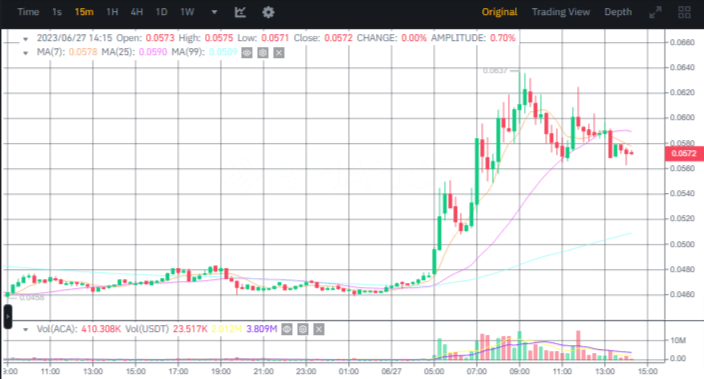Click the MA(25) value 0.0590
The image size is (704, 379).
click(153, 52)
